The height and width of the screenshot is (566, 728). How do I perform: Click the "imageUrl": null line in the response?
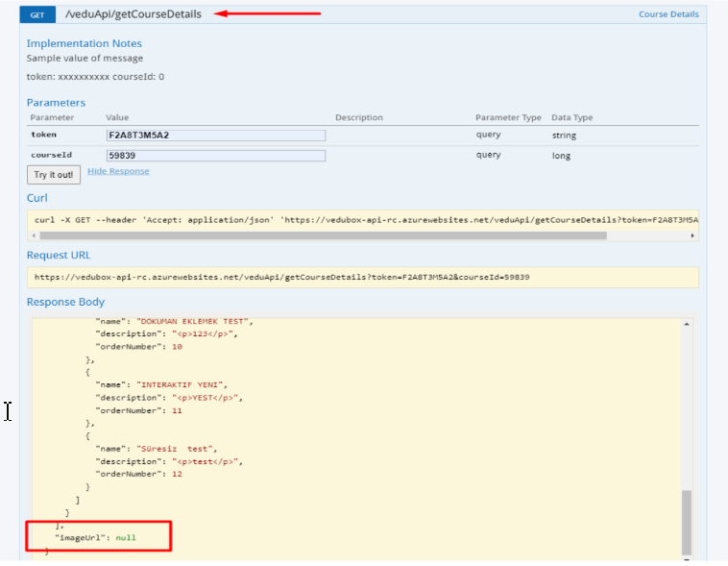pyautogui.click(x=95, y=537)
